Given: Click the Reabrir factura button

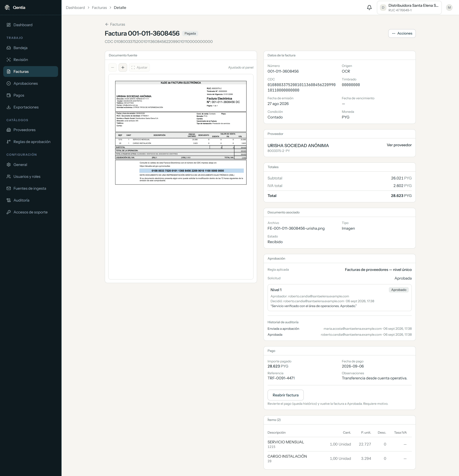Looking at the screenshot, I should (x=286, y=395).
